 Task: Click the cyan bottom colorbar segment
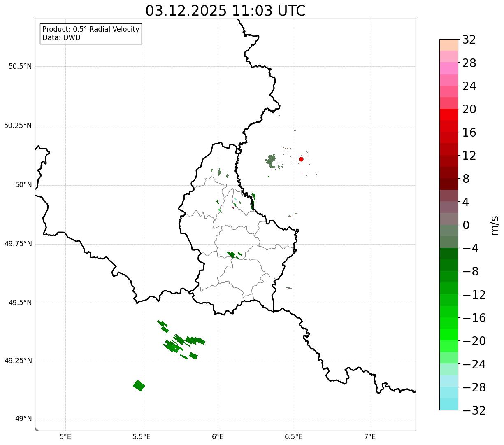(448, 404)
